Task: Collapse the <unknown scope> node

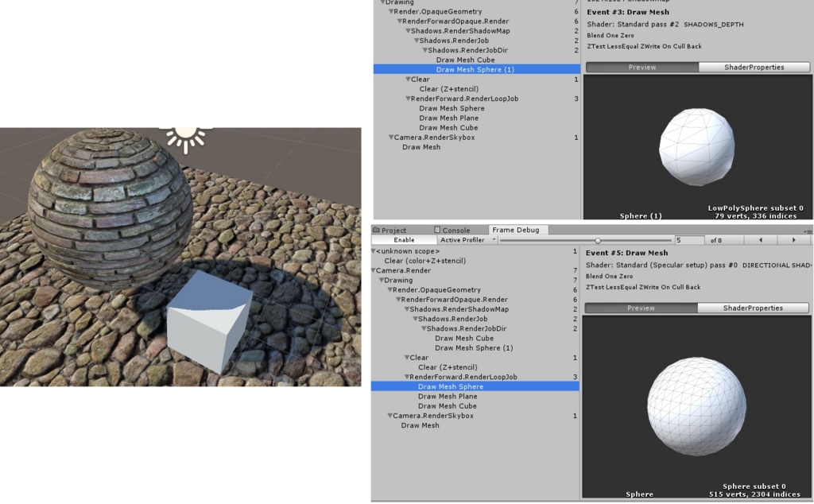Action: point(374,251)
